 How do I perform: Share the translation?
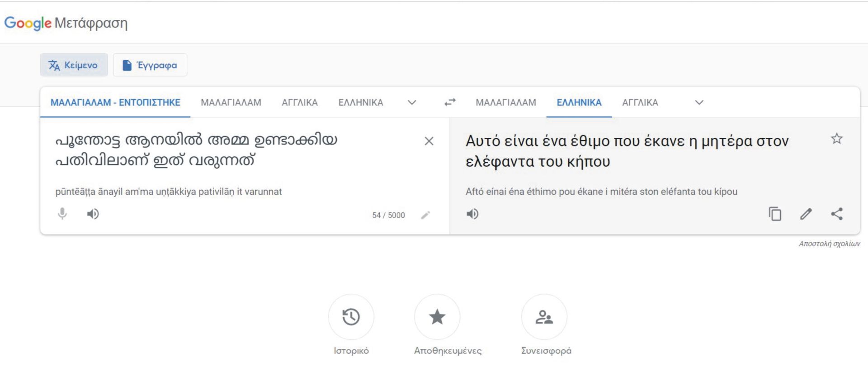coord(837,214)
